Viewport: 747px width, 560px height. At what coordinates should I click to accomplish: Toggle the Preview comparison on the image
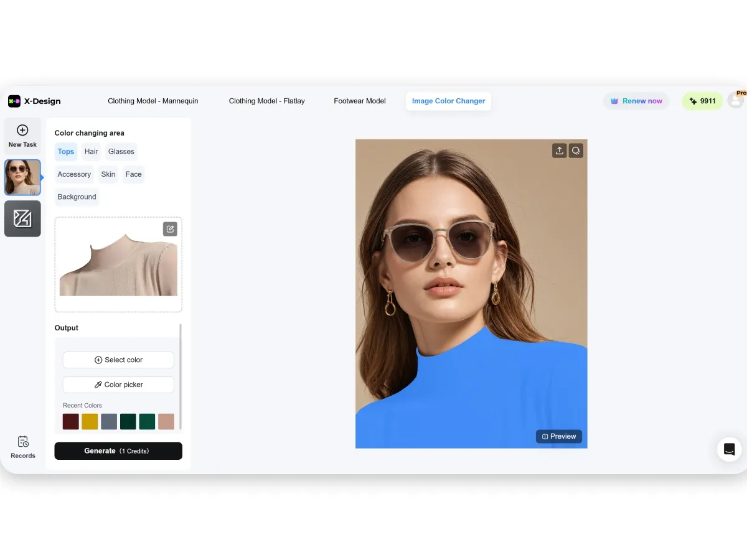click(559, 436)
